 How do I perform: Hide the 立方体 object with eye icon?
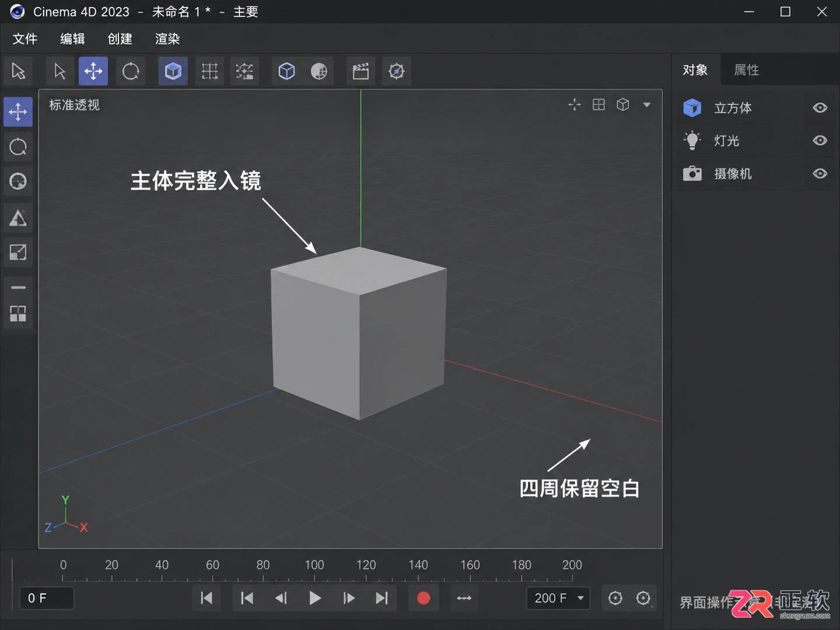(x=820, y=108)
